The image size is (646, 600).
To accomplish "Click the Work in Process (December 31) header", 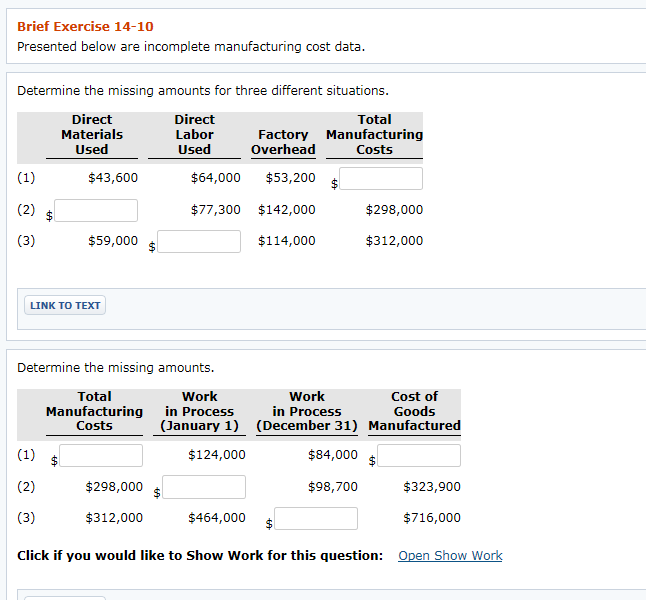I will [307, 411].
